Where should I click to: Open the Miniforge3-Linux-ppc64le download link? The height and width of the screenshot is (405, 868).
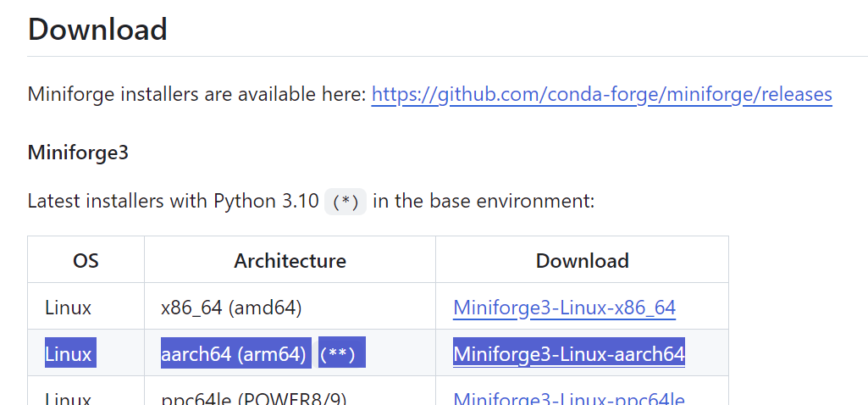click(x=569, y=397)
